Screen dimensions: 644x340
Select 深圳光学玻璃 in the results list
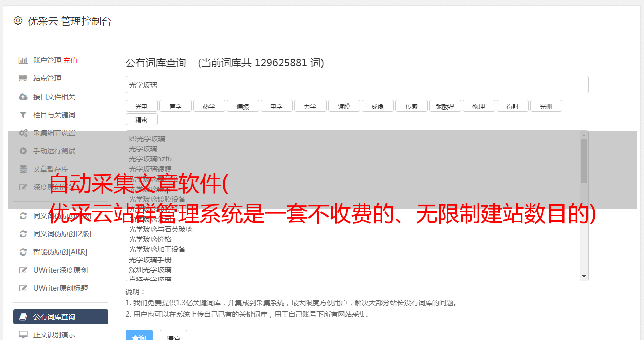pos(150,270)
